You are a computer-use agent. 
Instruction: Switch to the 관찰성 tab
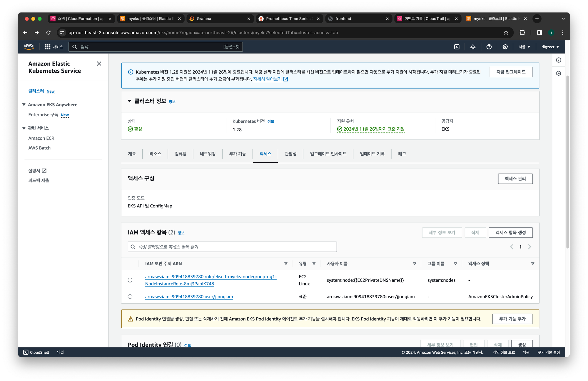point(290,154)
